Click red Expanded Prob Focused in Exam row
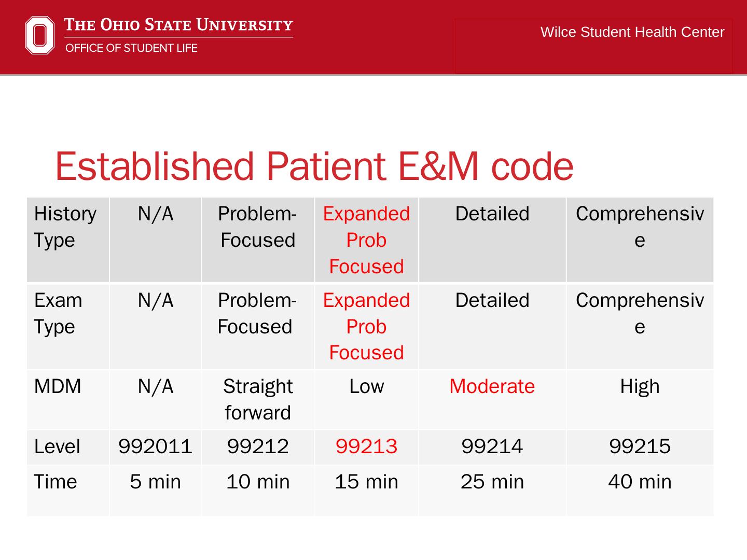The width and height of the screenshot is (747, 560). [x=366, y=327]
